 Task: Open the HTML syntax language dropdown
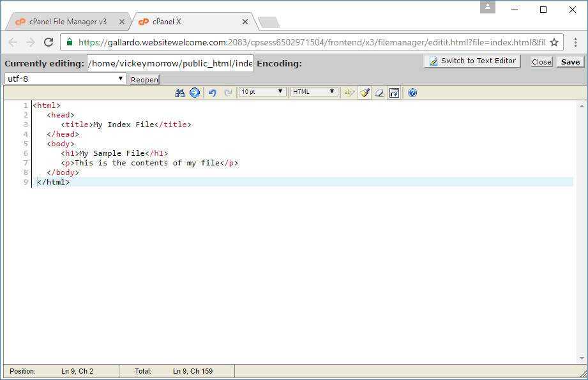pyautogui.click(x=314, y=92)
